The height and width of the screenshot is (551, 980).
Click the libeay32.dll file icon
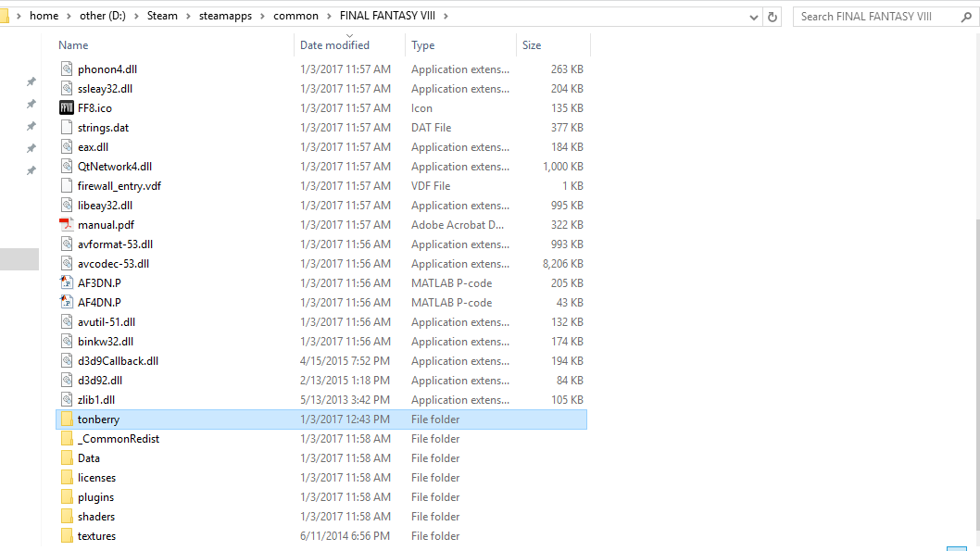(x=67, y=205)
